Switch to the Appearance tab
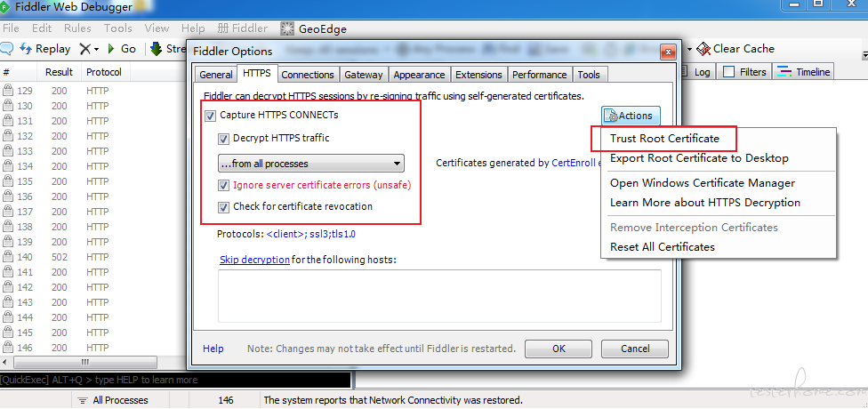This screenshot has height=409, width=868. [x=419, y=75]
